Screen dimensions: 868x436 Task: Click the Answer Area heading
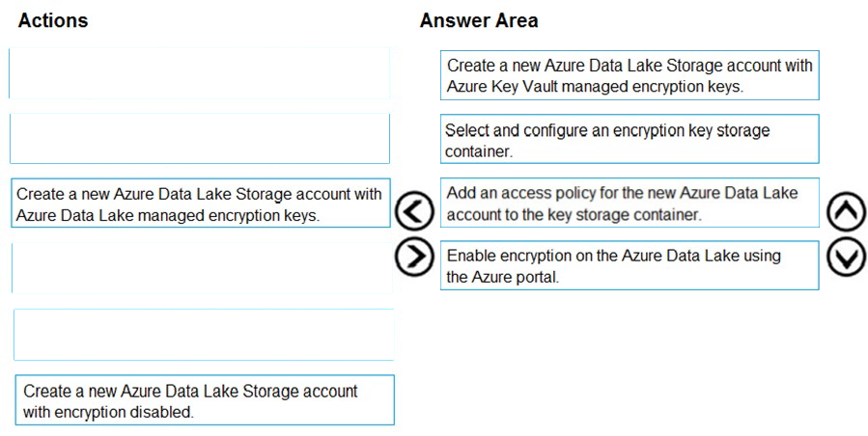tap(479, 20)
